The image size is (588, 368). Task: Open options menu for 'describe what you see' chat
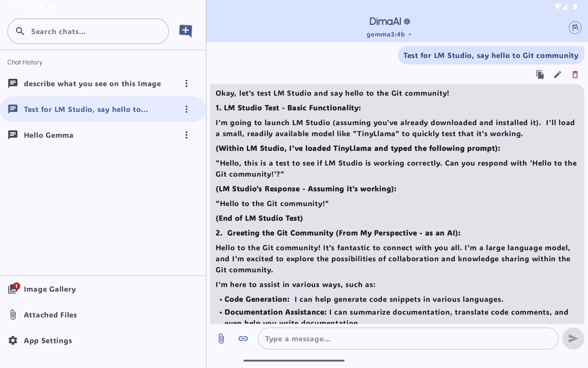click(x=186, y=83)
